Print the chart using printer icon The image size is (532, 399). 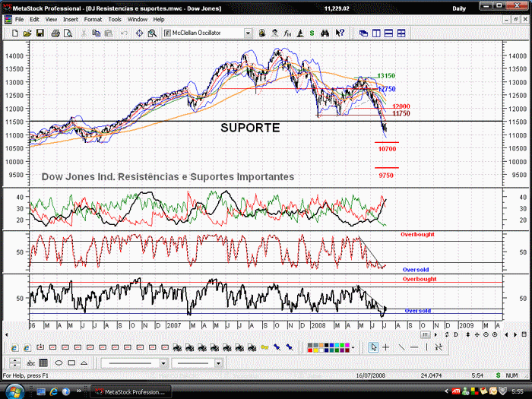[55, 33]
